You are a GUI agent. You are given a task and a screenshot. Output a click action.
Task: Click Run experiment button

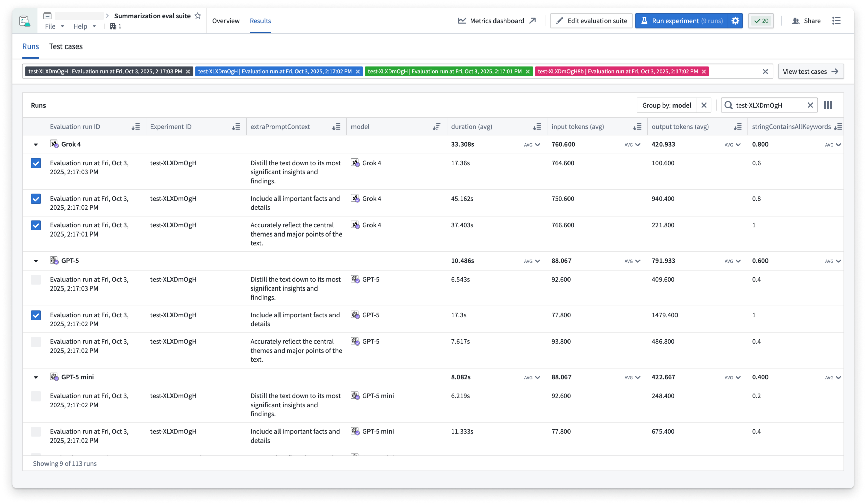click(x=681, y=21)
